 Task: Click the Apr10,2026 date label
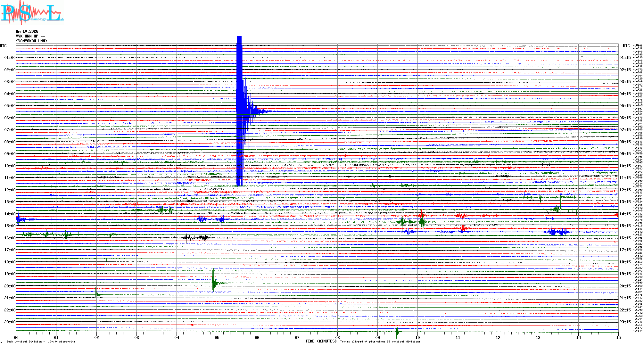27,31
